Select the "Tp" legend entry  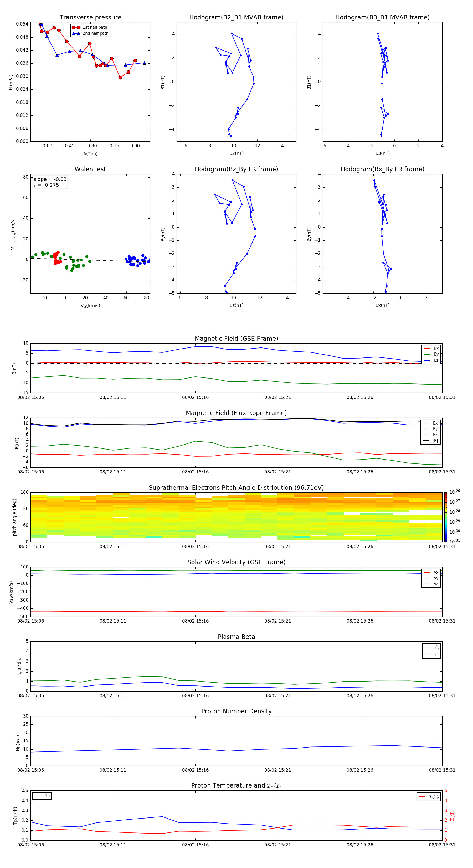[42, 796]
